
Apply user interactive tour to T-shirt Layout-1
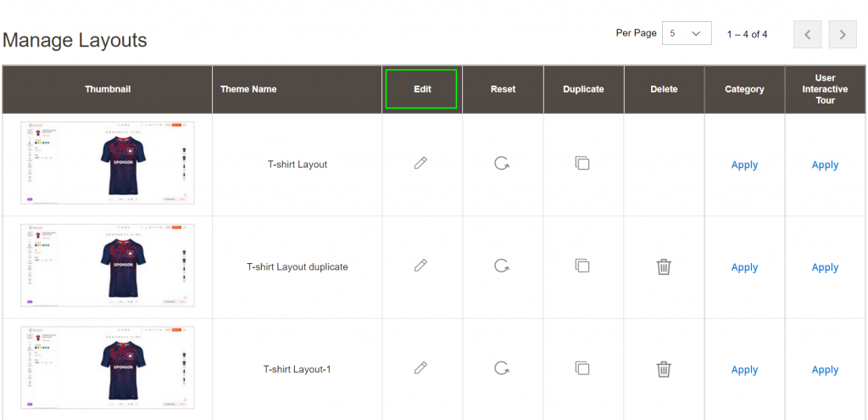[825, 370]
